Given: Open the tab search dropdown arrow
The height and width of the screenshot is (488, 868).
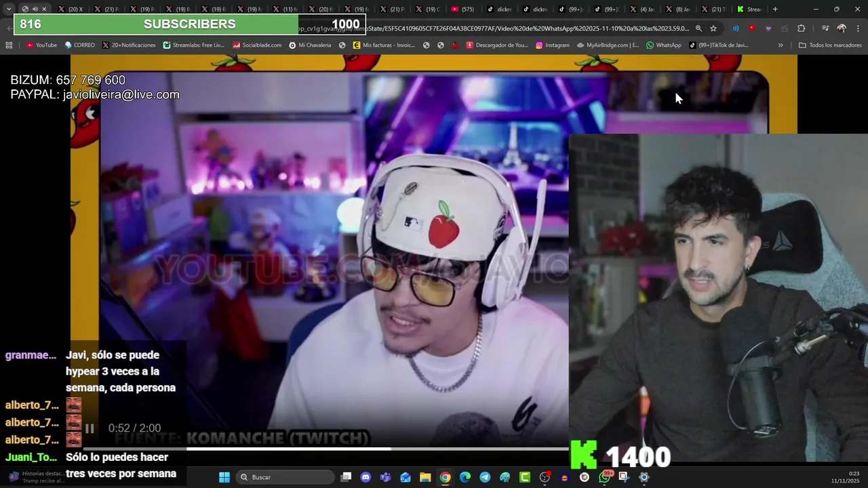Looking at the screenshot, I should point(8,9).
